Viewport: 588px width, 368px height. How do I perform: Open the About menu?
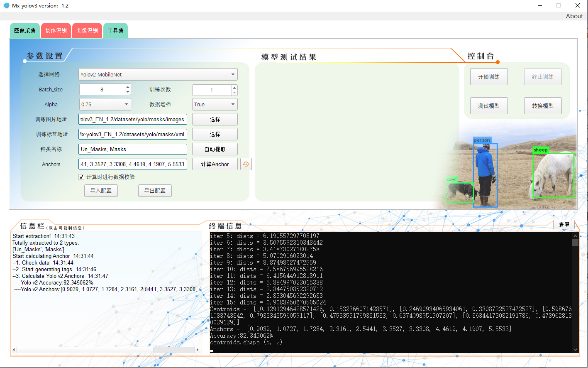[x=574, y=16]
